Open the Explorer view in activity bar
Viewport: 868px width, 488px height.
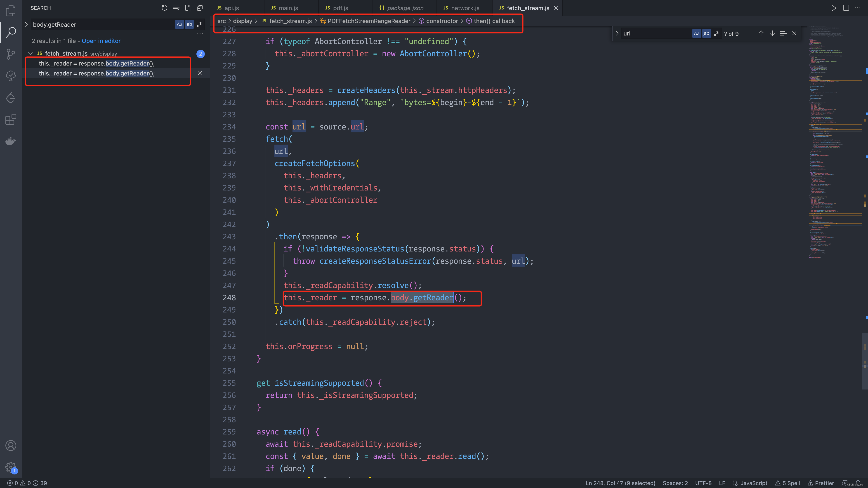point(11,11)
